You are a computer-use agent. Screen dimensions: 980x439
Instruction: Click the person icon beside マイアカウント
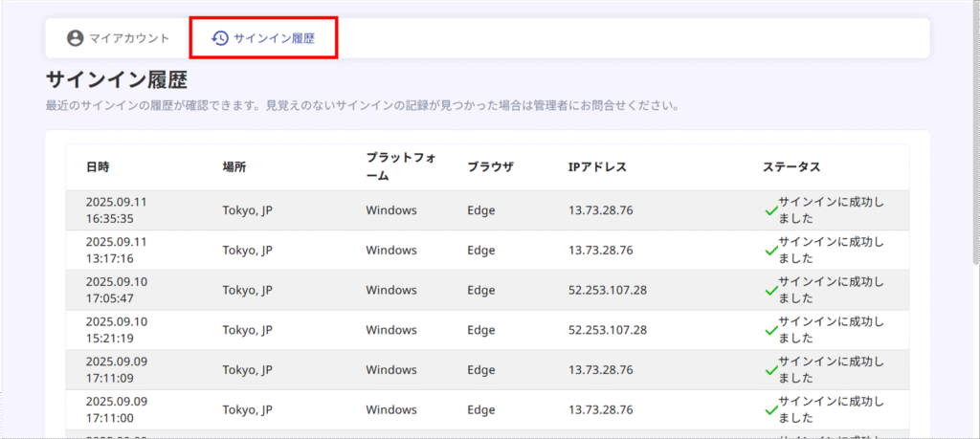(x=76, y=38)
